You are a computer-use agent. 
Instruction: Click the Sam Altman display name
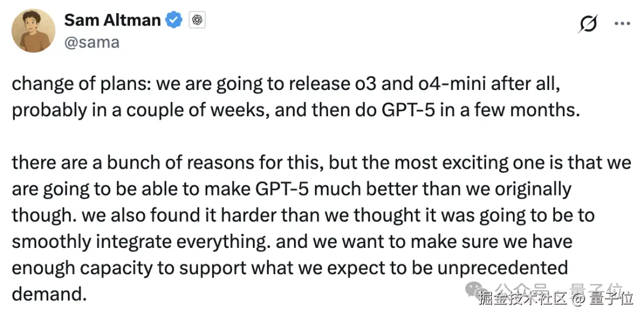tap(112, 20)
